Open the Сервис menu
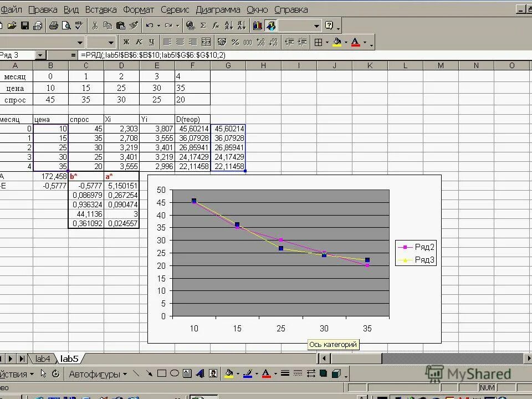The image size is (532, 399). (175, 9)
